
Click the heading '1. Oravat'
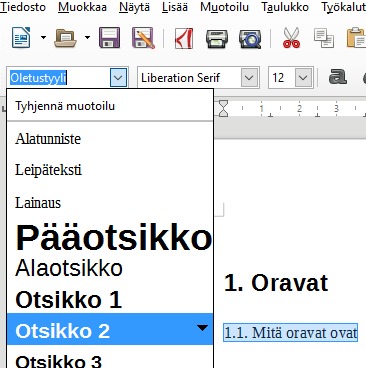[276, 283]
